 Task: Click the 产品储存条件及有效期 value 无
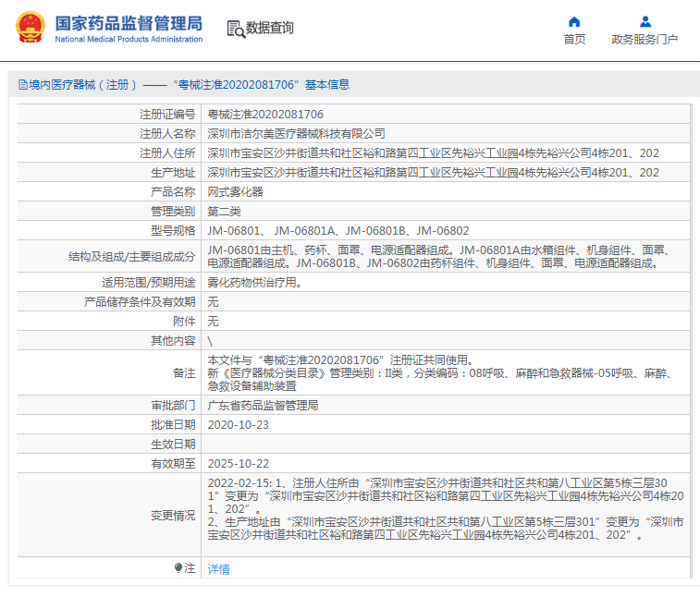[x=213, y=301]
